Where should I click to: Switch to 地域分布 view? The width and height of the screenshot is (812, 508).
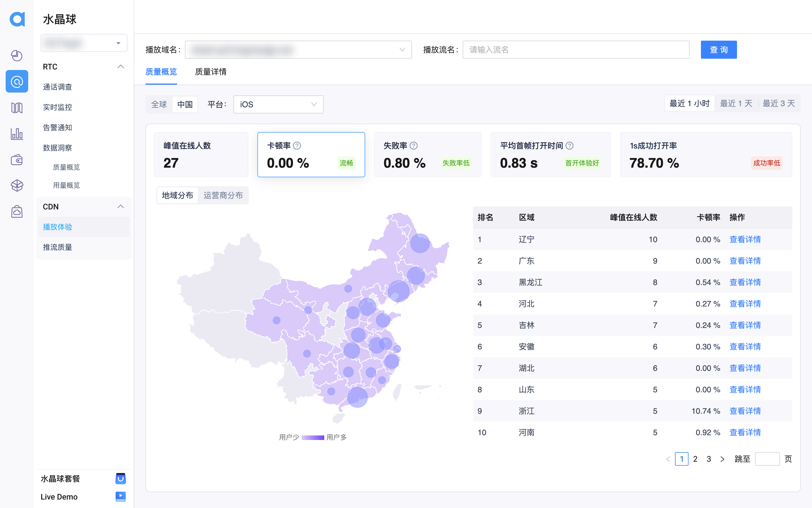click(178, 195)
